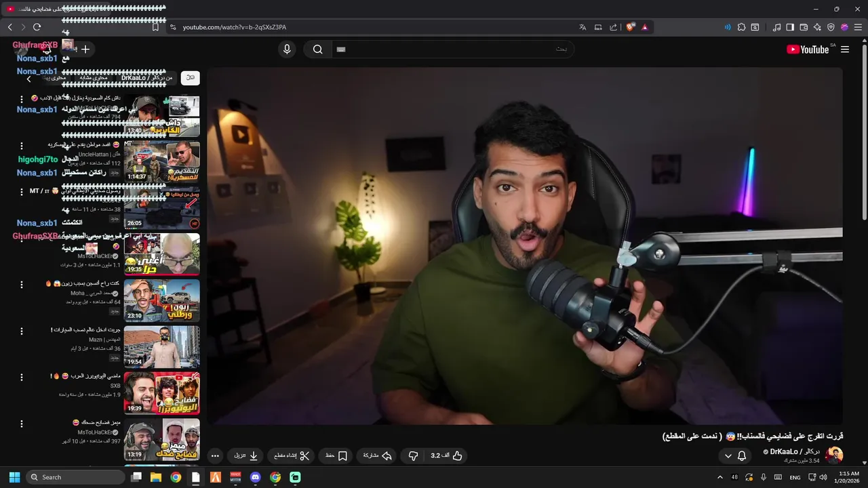Image resolution: width=868 pixels, height=488 pixels.
Task: Like the video (3.2 thousand)
Action: [448, 456]
